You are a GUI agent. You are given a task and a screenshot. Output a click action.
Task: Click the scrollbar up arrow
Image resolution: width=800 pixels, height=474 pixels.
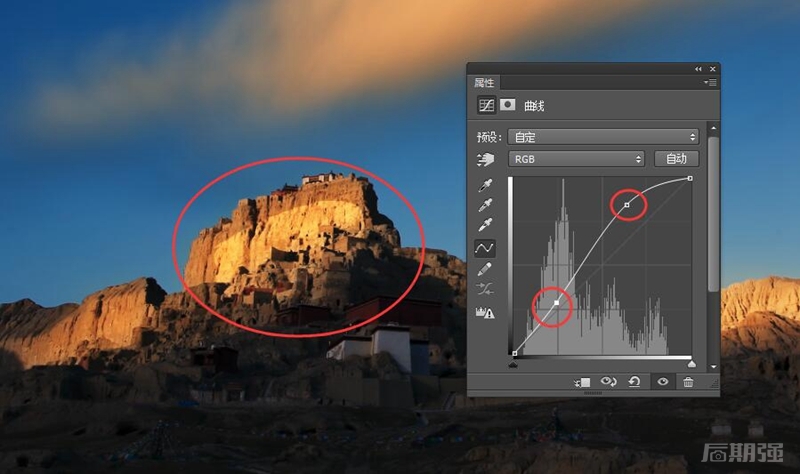713,128
